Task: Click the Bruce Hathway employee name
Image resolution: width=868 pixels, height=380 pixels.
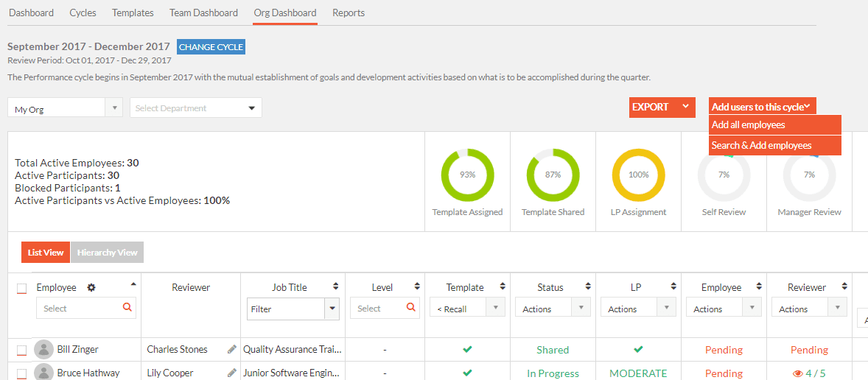Action: [x=88, y=373]
